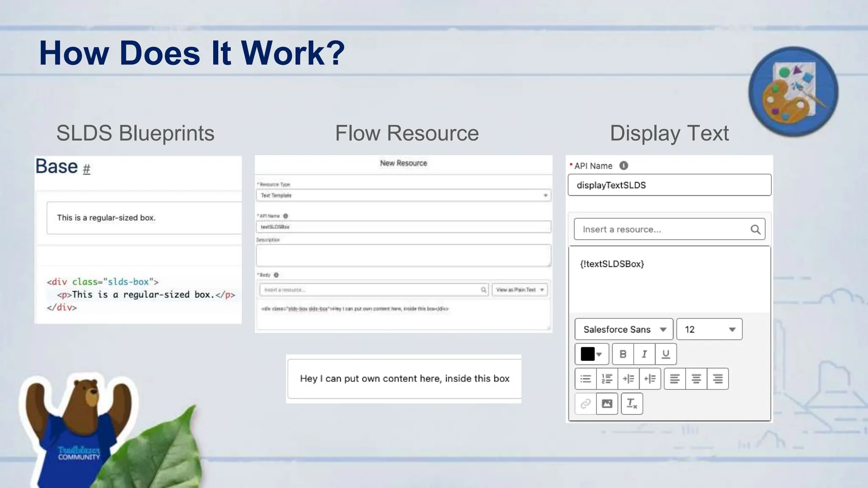
Task: Open the Resource Type Text Template dropdown
Action: pos(403,195)
